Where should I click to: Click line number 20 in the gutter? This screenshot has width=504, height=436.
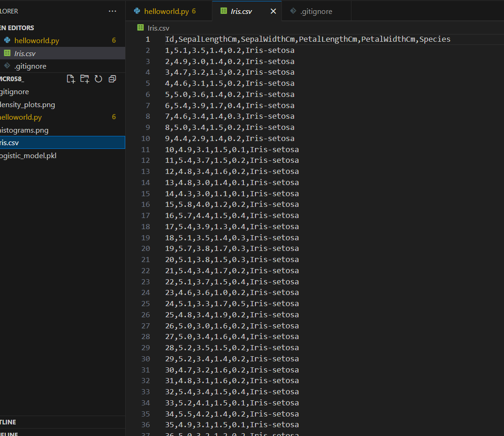click(x=146, y=249)
